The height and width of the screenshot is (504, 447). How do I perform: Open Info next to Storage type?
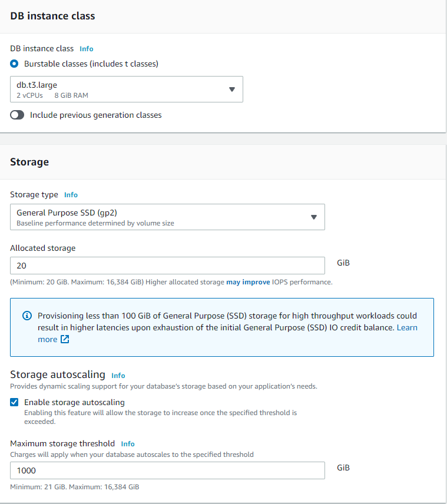[71, 195]
